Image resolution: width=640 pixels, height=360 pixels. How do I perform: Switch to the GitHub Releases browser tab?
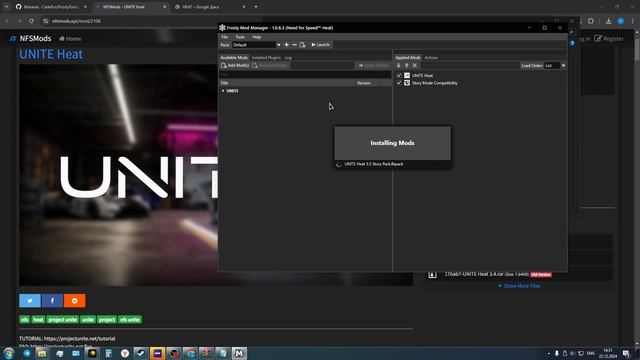(x=51, y=7)
